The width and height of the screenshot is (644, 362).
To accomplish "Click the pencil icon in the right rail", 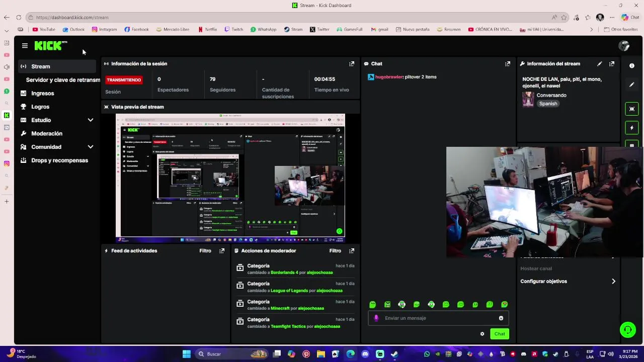I will point(632,85).
